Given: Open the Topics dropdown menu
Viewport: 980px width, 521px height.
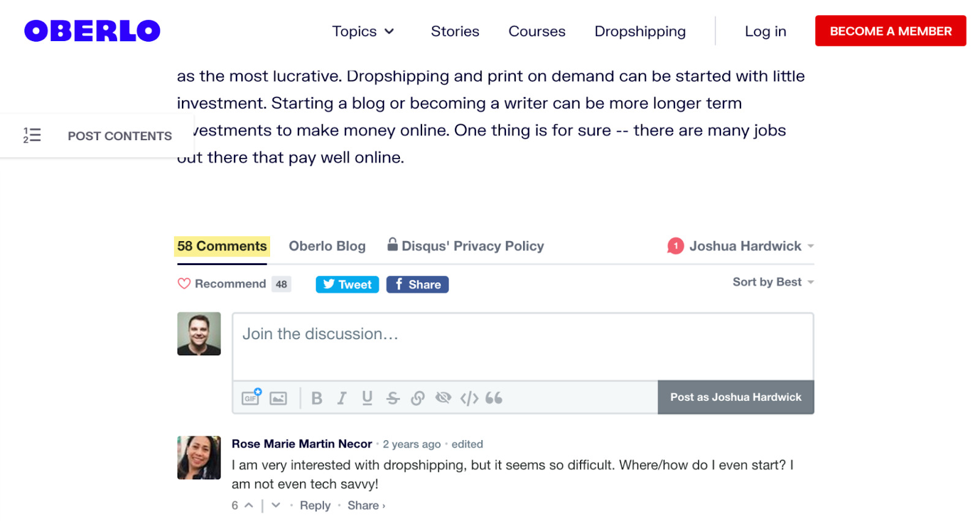Looking at the screenshot, I should click(363, 31).
